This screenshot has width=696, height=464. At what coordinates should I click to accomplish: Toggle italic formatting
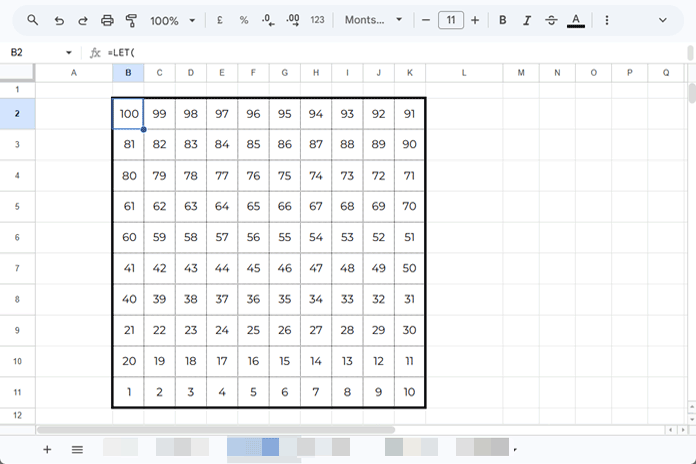527,20
